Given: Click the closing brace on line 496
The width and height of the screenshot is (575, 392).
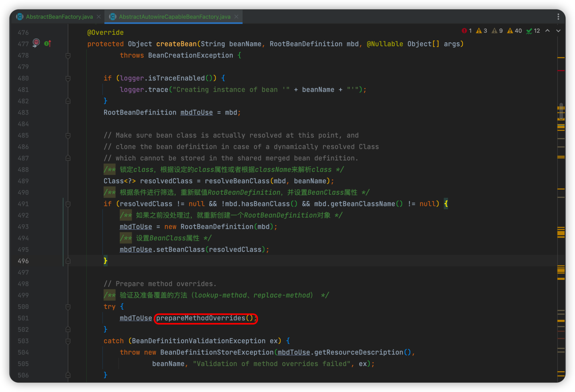Looking at the screenshot, I should coord(105,261).
